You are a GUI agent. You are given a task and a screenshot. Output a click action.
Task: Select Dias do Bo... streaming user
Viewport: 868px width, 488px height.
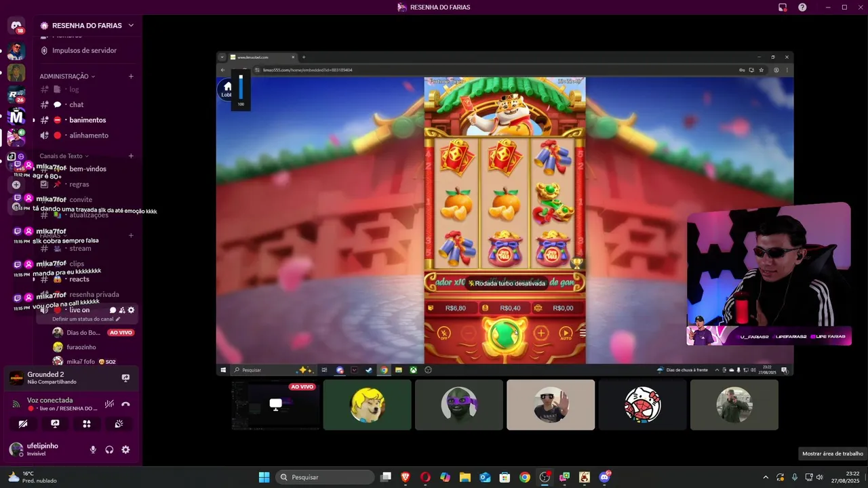(x=94, y=332)
